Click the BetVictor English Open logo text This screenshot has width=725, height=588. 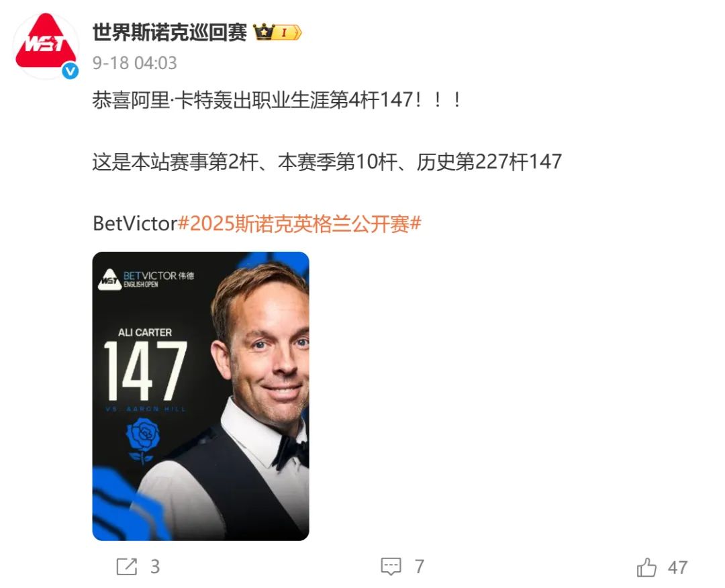coord(158,279)
